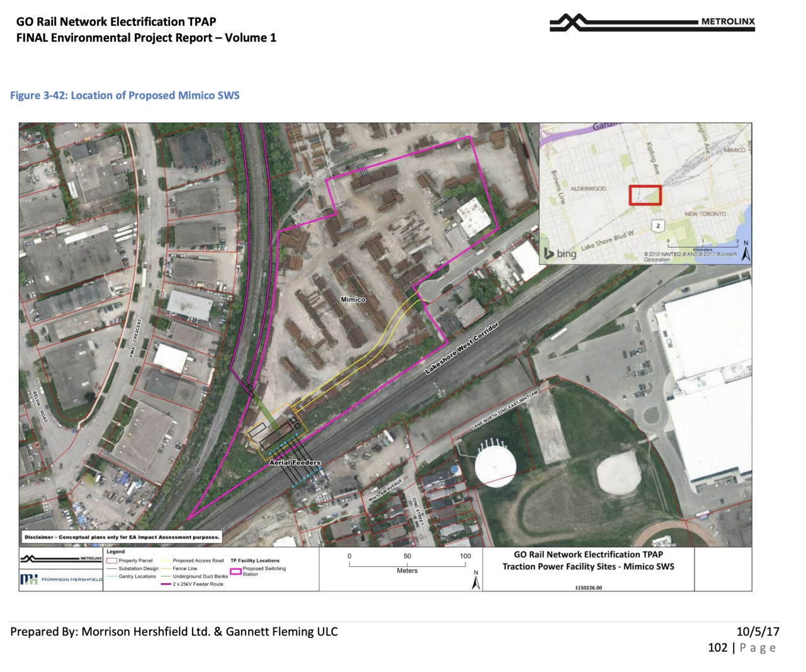Click the 2 x 25kV Feeder Route legend line
The width and height of the screenshot is (806, 672).
166,584
